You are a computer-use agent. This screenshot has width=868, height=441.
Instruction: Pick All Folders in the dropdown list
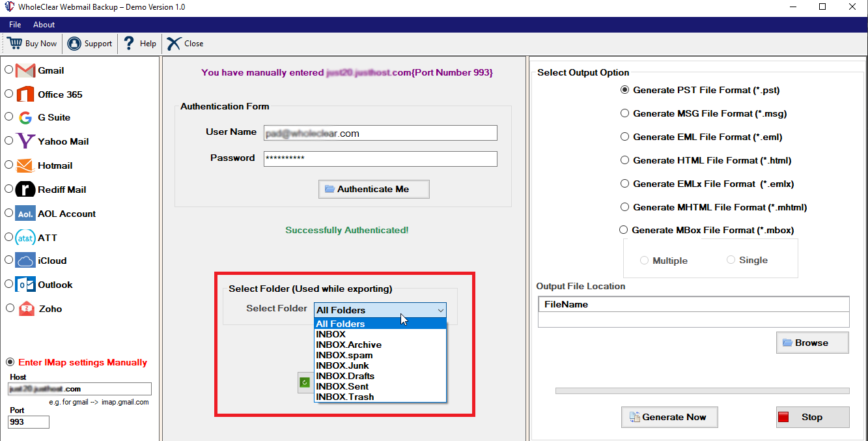click(x=380, y=324)
